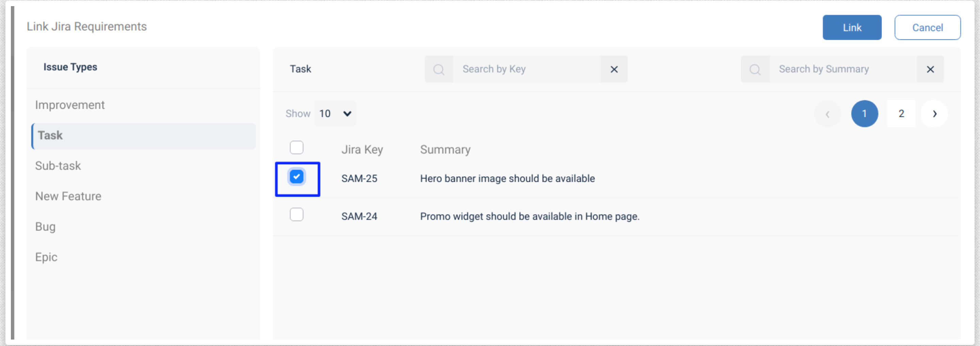
Task: Click the search icon beside Search by Key
Action: 439,69
